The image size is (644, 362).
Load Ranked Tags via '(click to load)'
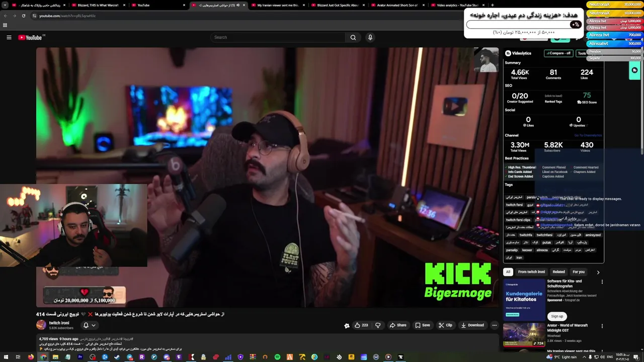553,96
